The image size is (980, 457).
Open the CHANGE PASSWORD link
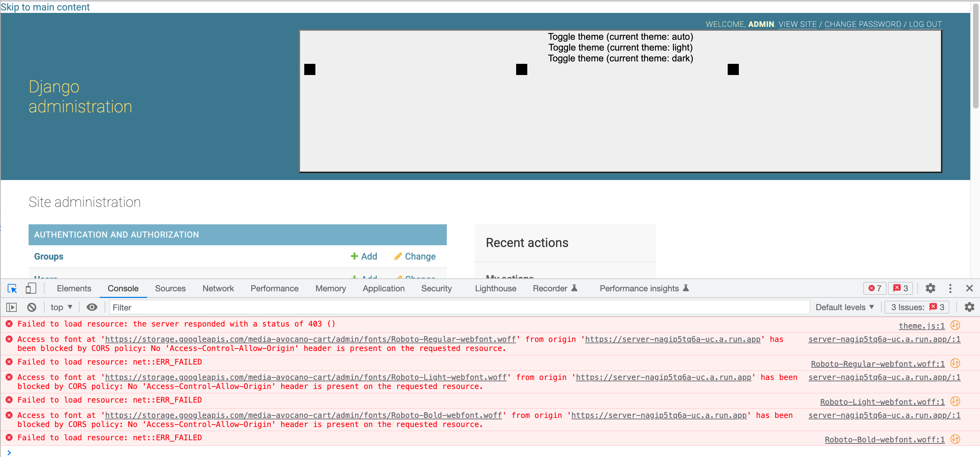pyautogui.click(x=863, y=24)
